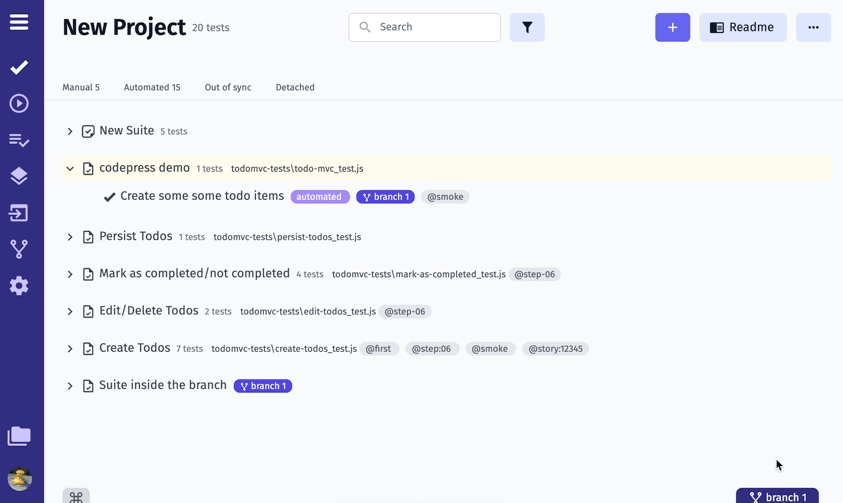Open the Readme button
Screen dimensions: 843x503
(743, 28)
